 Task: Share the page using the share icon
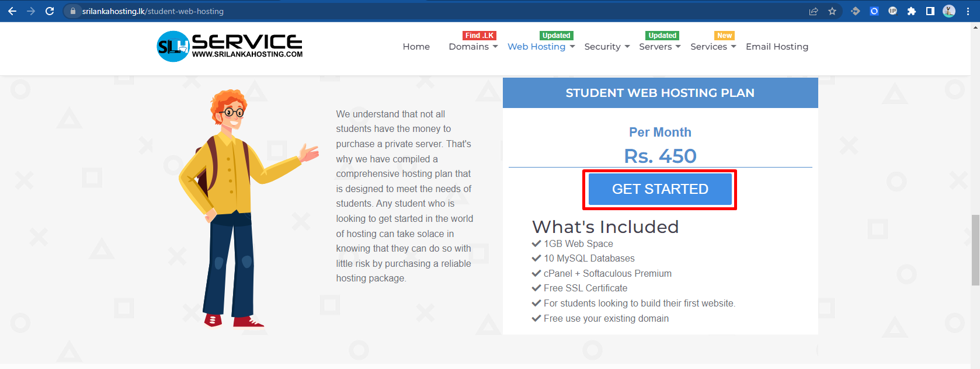pos(813,11)
